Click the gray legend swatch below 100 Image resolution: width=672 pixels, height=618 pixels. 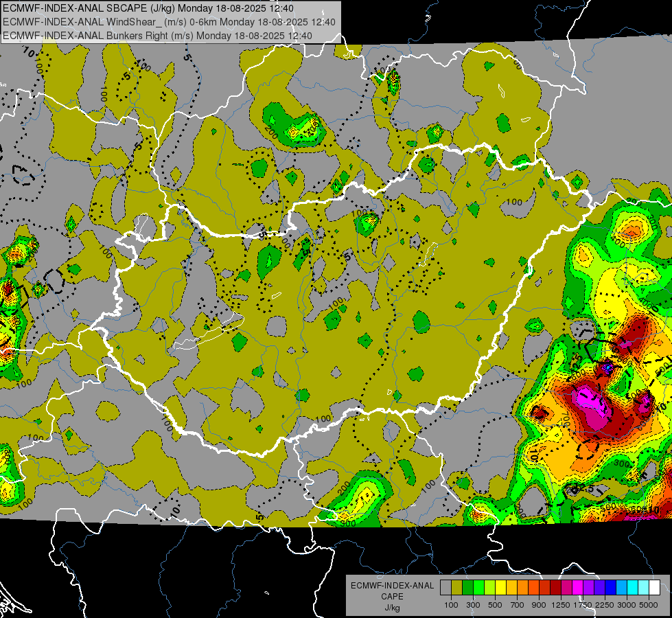tap(445, 587)
